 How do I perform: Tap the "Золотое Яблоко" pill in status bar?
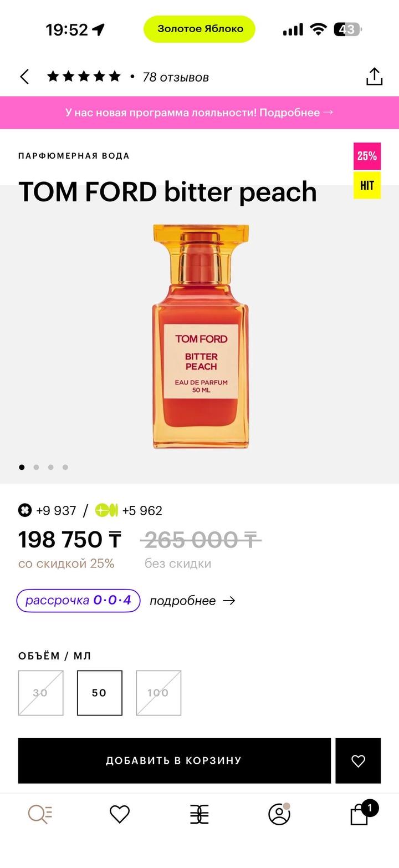[199, 29]
